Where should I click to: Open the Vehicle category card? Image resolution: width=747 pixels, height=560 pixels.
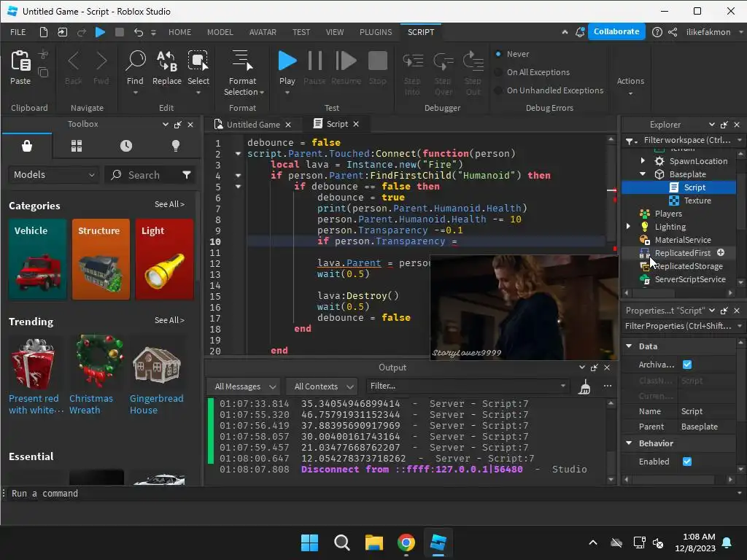click(37, 259)
